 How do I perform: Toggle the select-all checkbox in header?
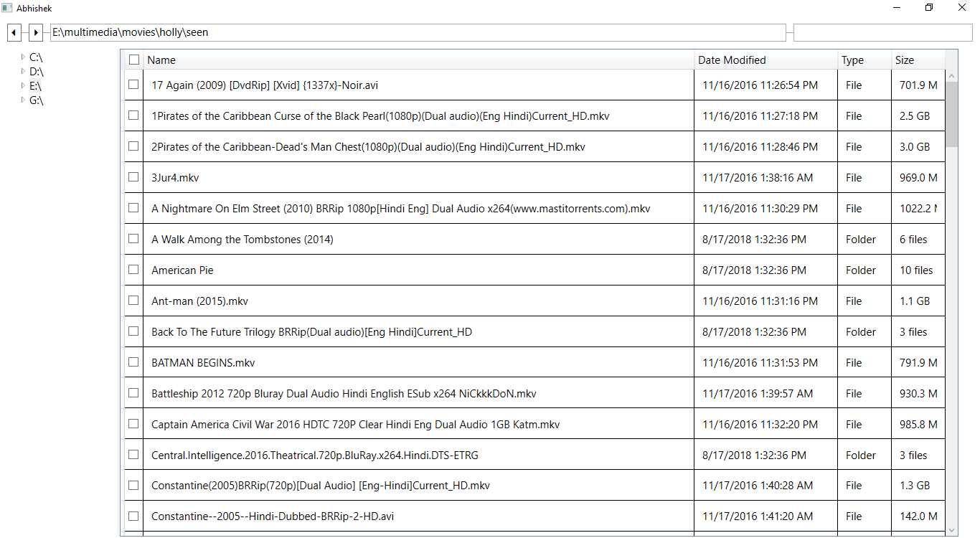[x=134, y=60]
